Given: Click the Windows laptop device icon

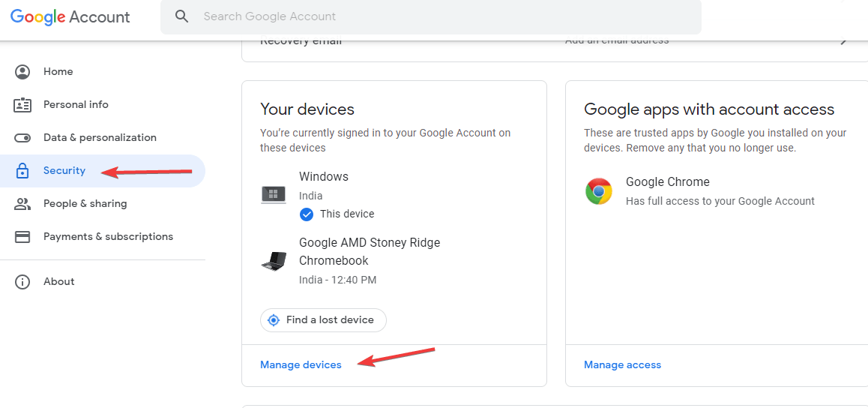Looking at the screenshot, I should pyautogui.click(x=274, y=195).
